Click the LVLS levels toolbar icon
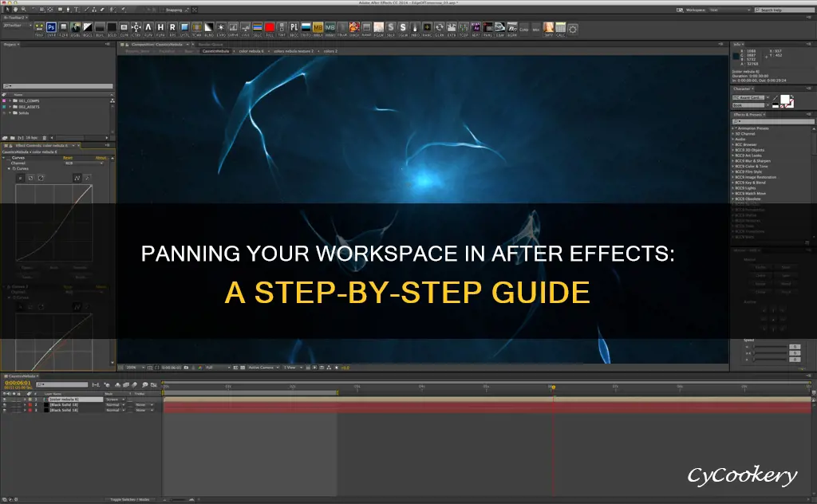The image size is (817, 504). (246, 27)
